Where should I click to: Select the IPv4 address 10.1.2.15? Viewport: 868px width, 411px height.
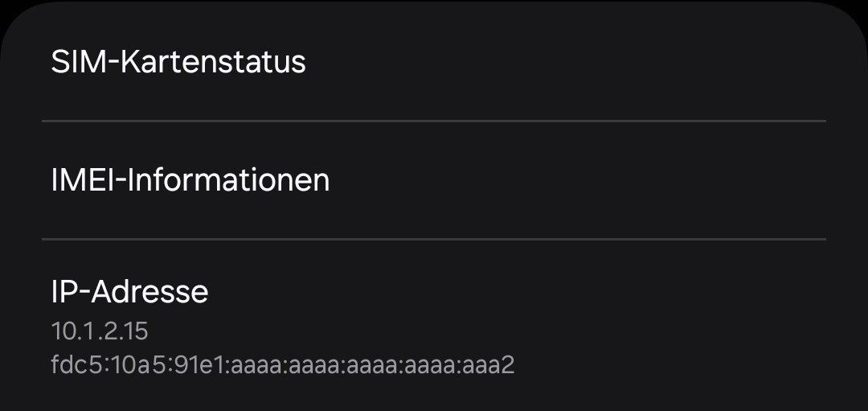click(x=100, y=331)
